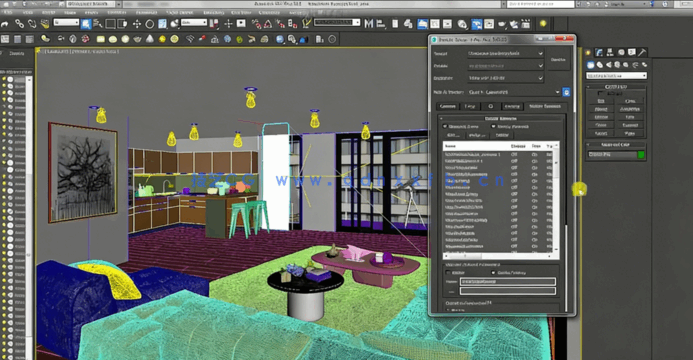Toggle Enable checkbox in Selected Element Parameters
693x360 pixels.
[x=448, y=273]
